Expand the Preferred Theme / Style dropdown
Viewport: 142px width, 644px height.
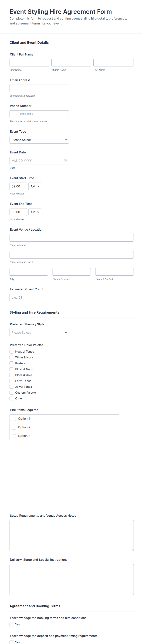[39, 332]
